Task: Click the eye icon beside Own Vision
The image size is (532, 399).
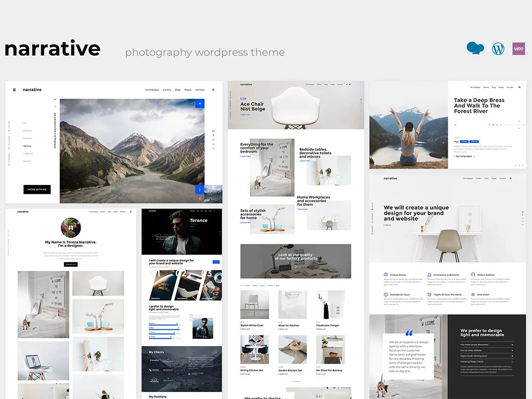Action: point(473,295)
